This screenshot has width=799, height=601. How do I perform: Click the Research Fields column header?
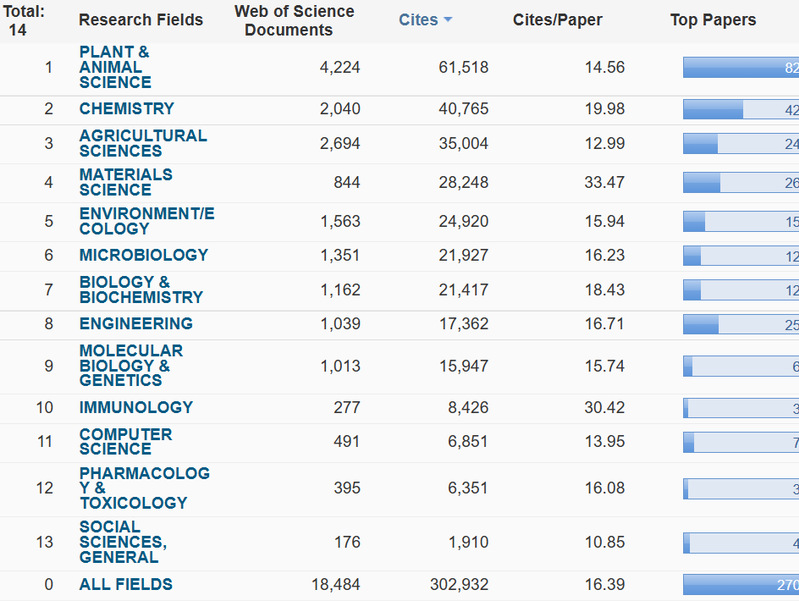[x=140, y=20]
